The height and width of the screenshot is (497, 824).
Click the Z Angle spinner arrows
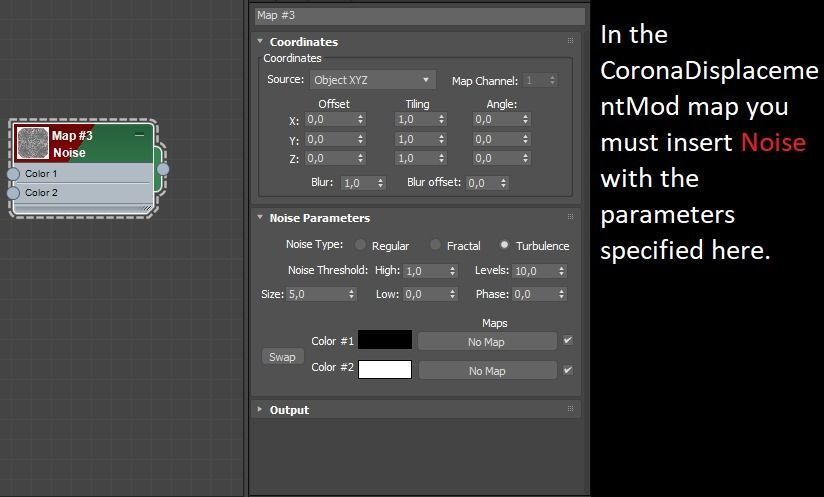click(526, 158)
